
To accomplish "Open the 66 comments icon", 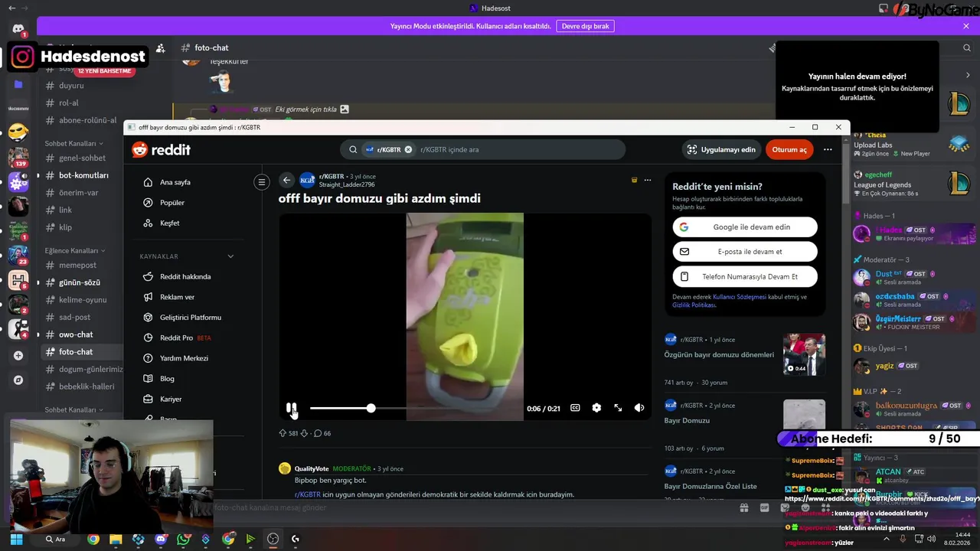I will (x=318, y=433).
